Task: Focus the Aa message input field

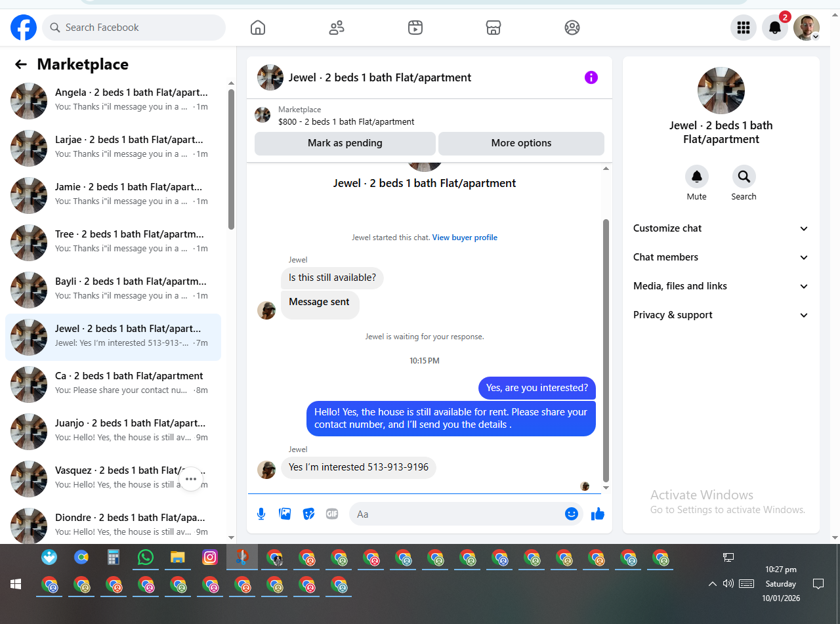Action: point(459,514)
